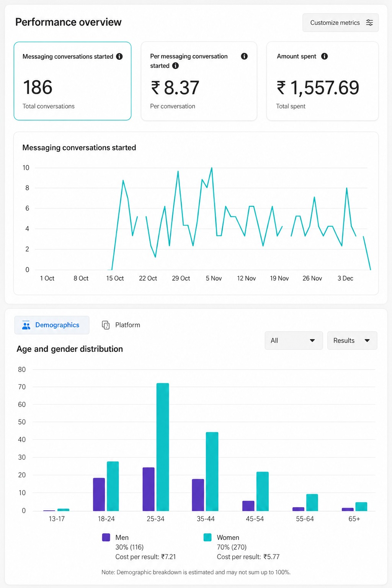Image resolution: width=392 pixels, height=588 pixels.
Task: Click the Demographics people icon
Action: (26, 325)
